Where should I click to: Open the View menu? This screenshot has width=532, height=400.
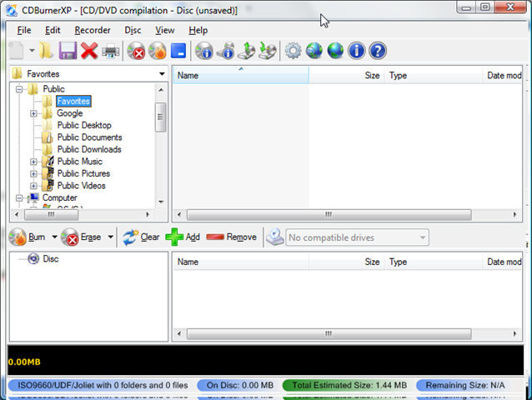click(x=165, y=30)
